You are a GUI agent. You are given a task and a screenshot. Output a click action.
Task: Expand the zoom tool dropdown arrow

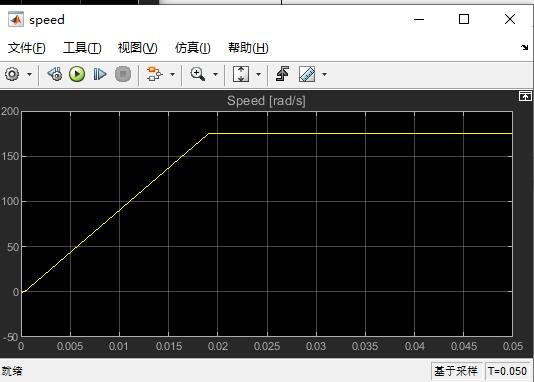[215, 74]
